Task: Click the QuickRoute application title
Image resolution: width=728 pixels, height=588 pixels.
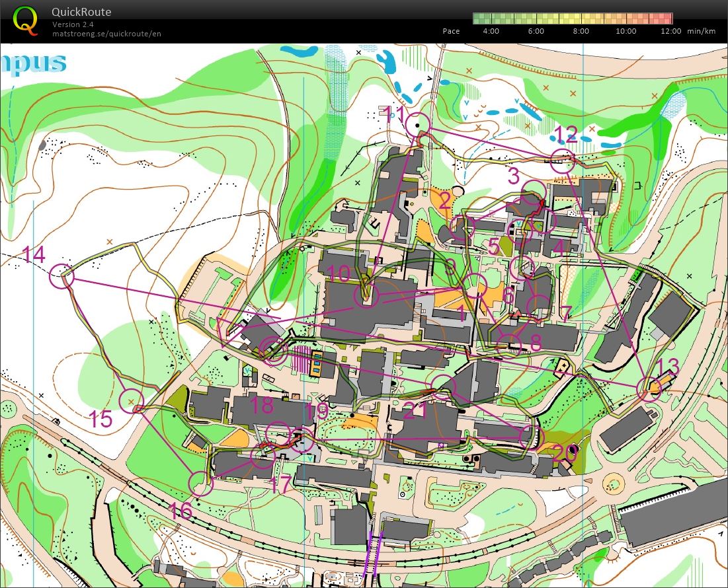Action: (81, 11)
